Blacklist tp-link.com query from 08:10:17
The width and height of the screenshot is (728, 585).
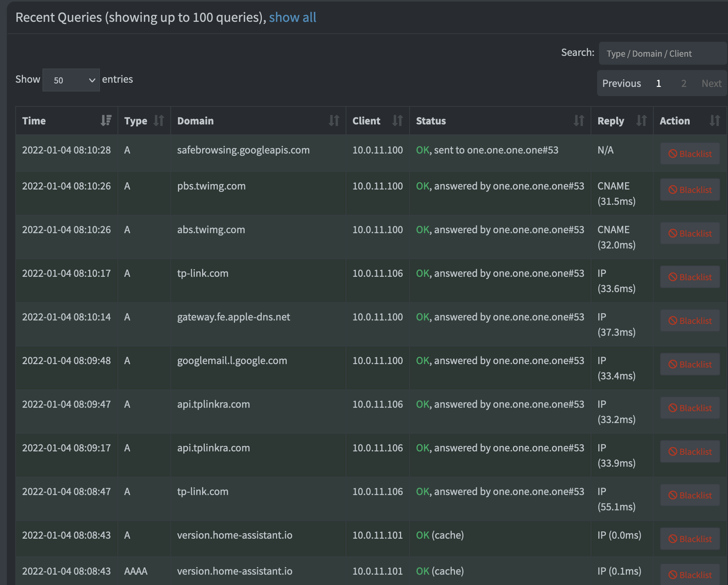(x=690, y=277)
